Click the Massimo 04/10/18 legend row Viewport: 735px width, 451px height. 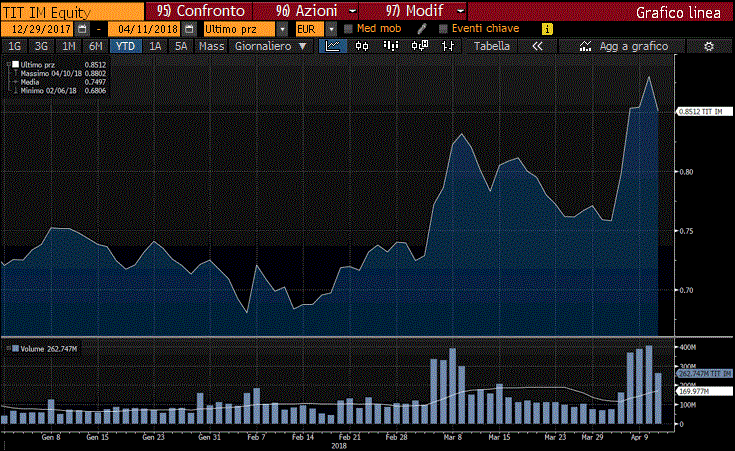coord(63,74)
